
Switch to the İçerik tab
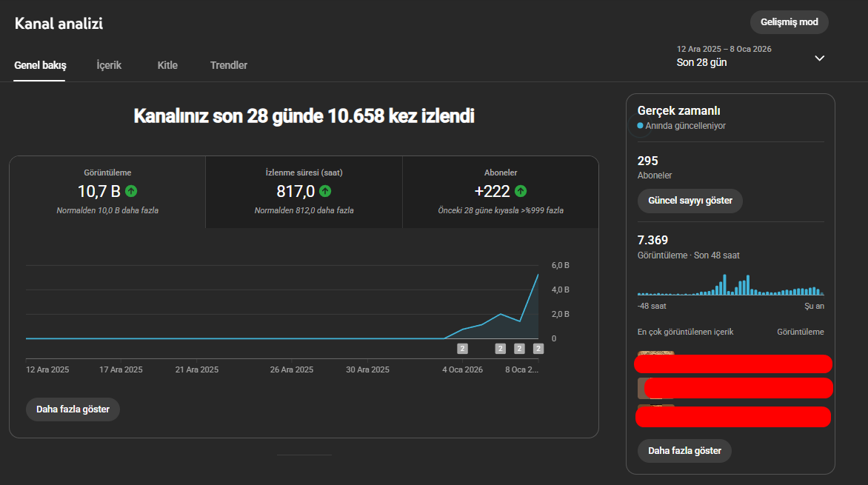(109, 65)
